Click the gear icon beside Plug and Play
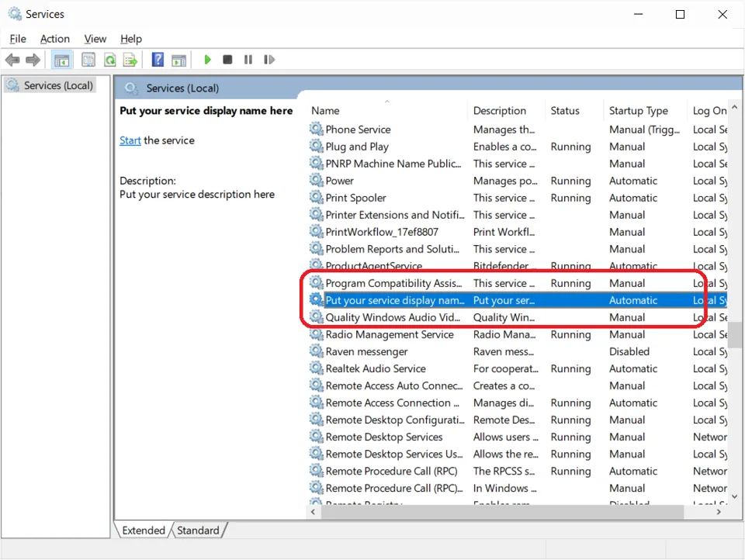The height and width of the screenshot is (560, 745). pyautogui.click(x=317, y=146)
